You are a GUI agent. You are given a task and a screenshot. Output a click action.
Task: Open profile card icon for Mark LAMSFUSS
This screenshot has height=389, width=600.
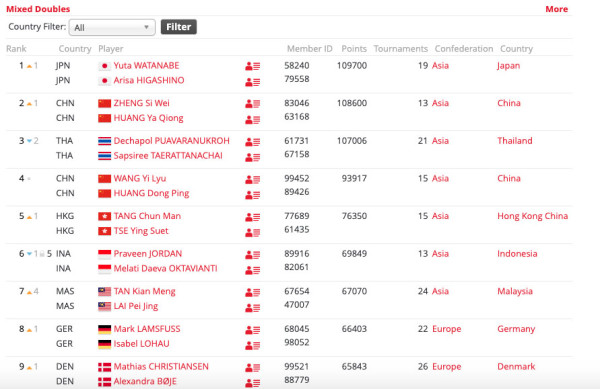tap(253, 330)
